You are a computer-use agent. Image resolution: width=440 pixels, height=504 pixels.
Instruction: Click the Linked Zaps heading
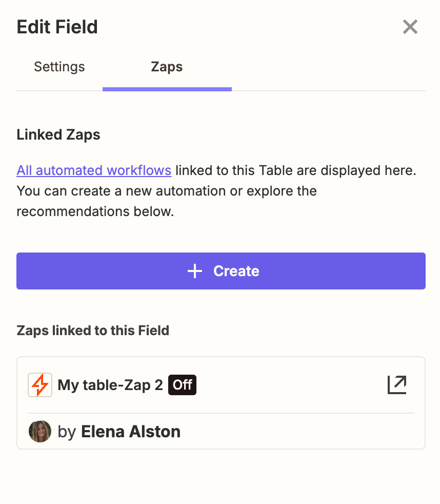pyautogui.click(x=58, y=135)
